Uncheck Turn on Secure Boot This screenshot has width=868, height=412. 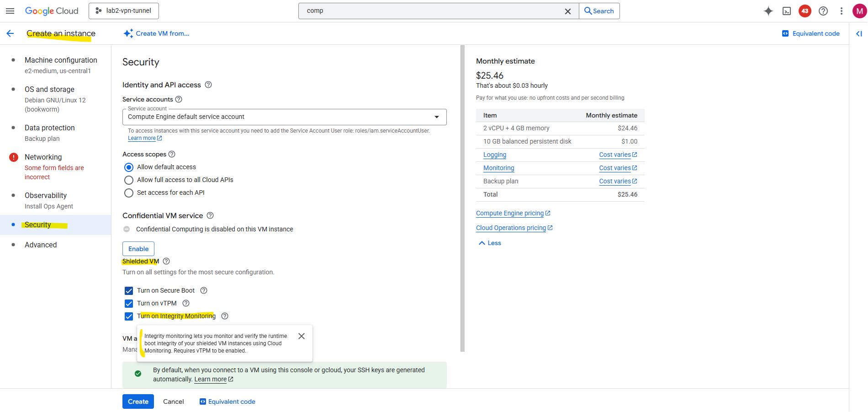point(129,291)
